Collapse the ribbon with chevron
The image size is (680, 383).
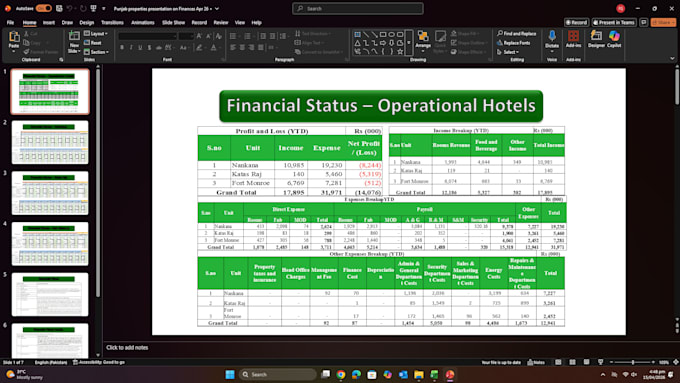672,59
